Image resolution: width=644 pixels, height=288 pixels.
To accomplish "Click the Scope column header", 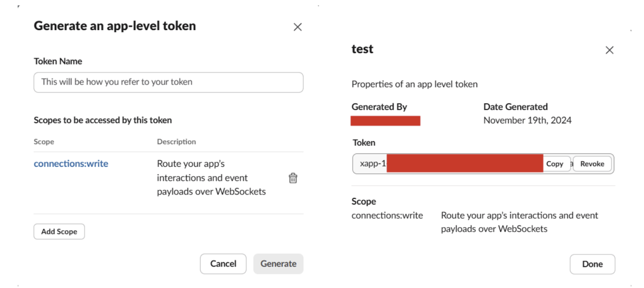I will 44,142.
